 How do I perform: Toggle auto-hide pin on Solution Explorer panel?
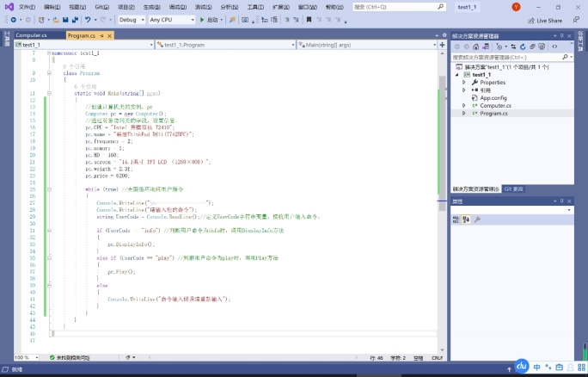click(x=561, y=36)
